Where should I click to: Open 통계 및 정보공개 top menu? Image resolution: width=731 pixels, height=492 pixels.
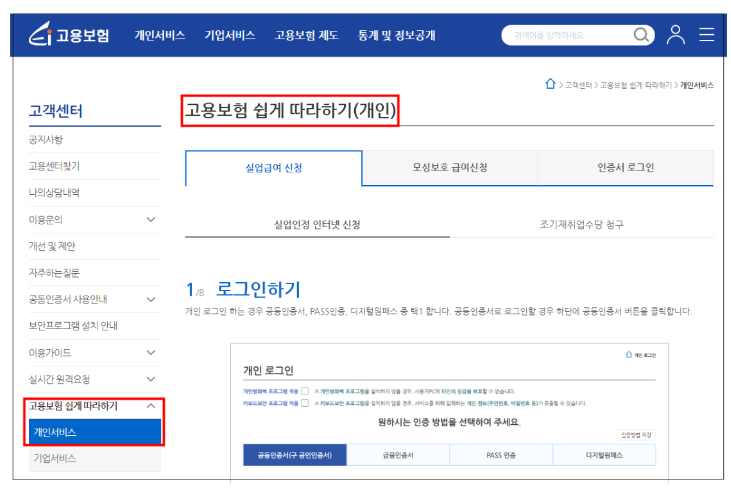click(x=396, y=35)
